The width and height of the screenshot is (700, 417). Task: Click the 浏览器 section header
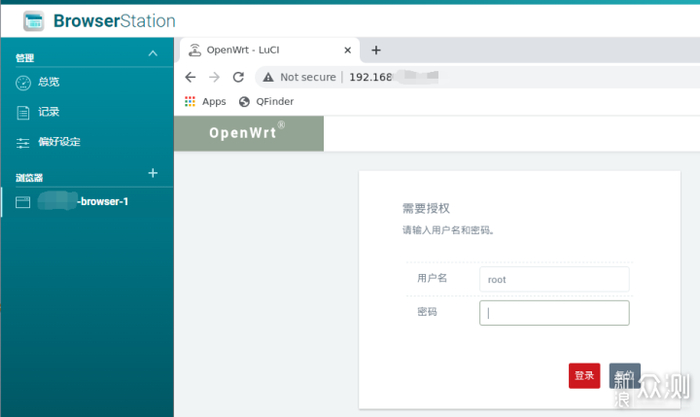(29, 178)
